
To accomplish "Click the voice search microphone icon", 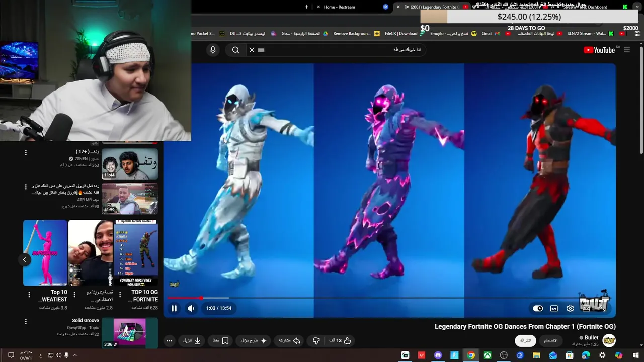I will (x=213, y=50).
